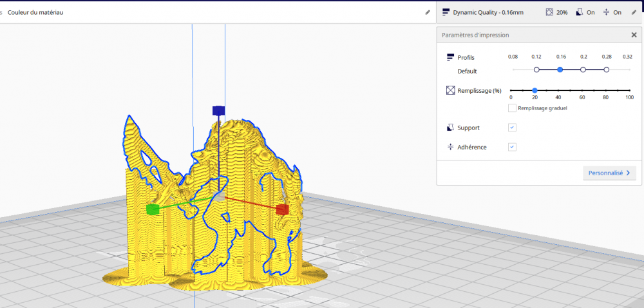
Task: Click the blue Z-axis handle
Action: (x=218, y=110)
